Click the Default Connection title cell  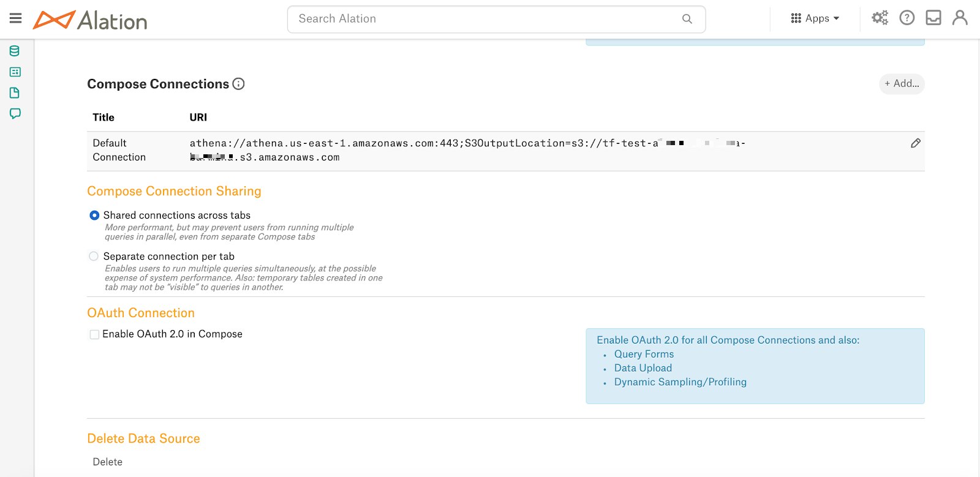pos(119,150)
